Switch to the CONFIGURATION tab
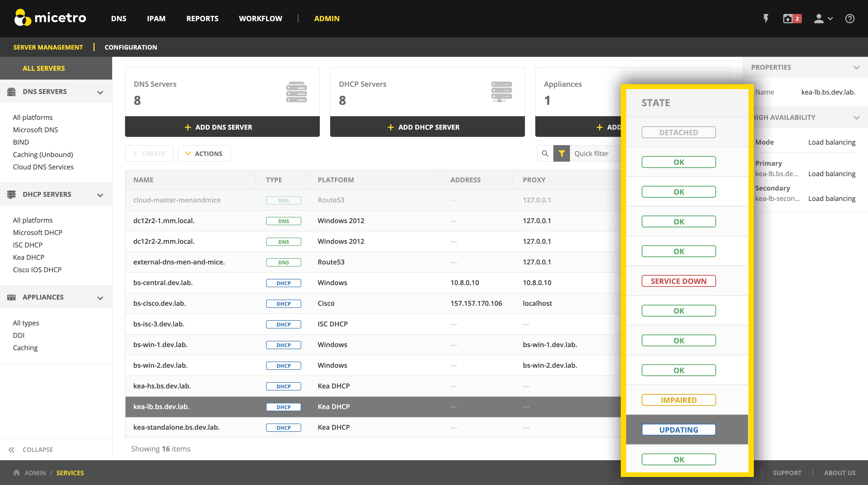The image size is (868, 485). click(131, 47)
